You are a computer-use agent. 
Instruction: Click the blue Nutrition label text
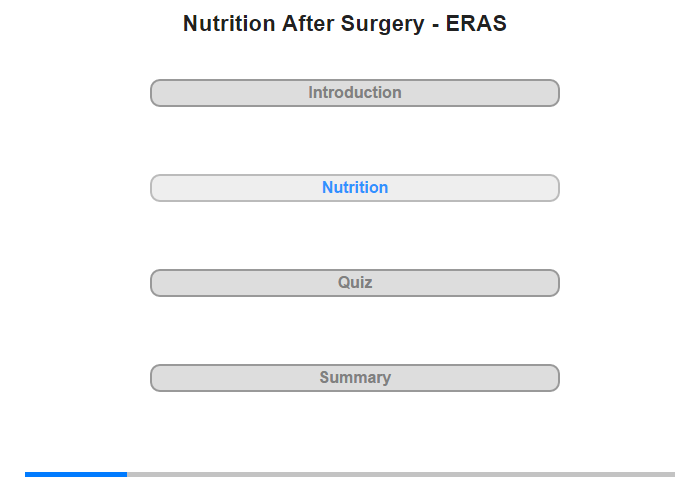click(x=355, y=188)
